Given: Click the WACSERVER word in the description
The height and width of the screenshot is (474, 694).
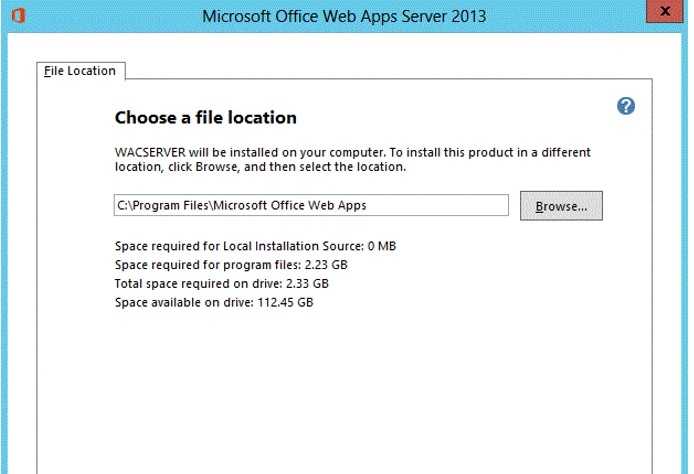Looking at the screenshot, I should [151, 153].
